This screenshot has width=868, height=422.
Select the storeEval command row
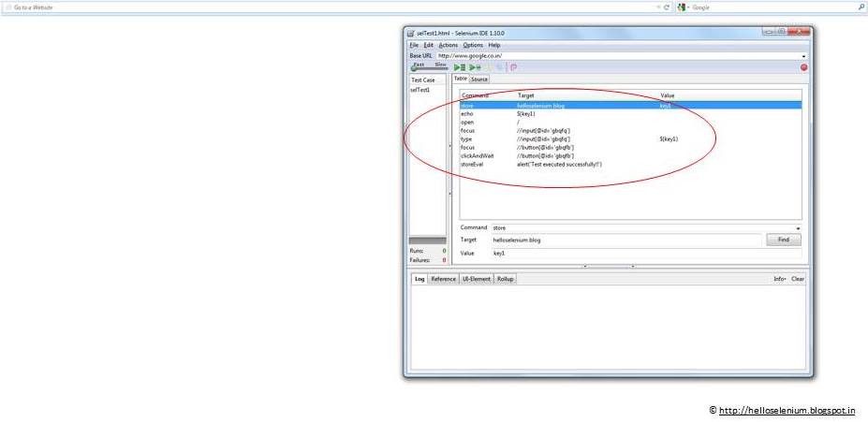point(630,165)
